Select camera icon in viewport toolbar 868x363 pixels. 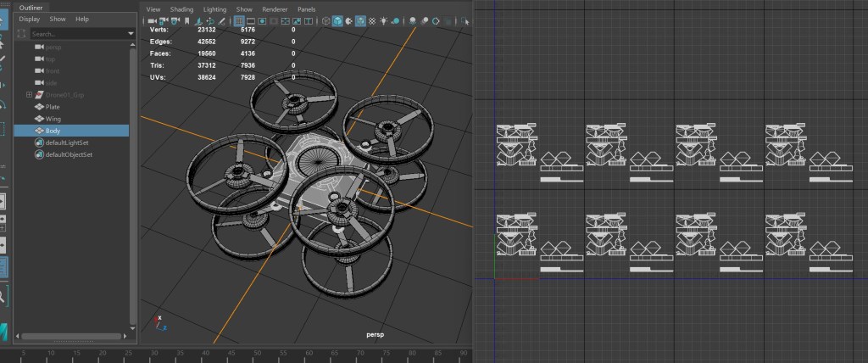(153, 21)
